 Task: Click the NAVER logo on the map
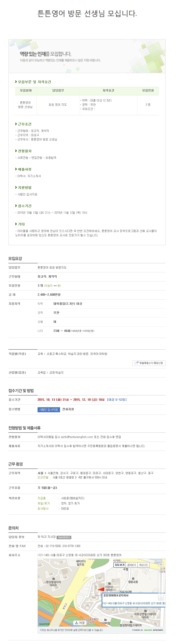pyautogui.click(x=44, y=624)
